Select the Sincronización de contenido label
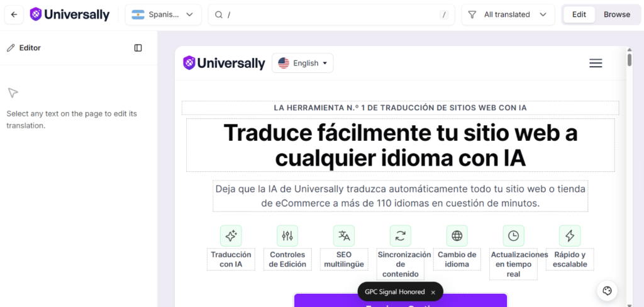The image size is (644, 307). click(401, 264)
